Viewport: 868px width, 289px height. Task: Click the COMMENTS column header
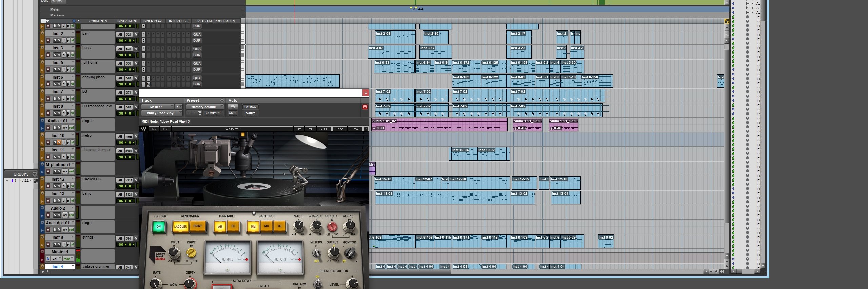98,21
